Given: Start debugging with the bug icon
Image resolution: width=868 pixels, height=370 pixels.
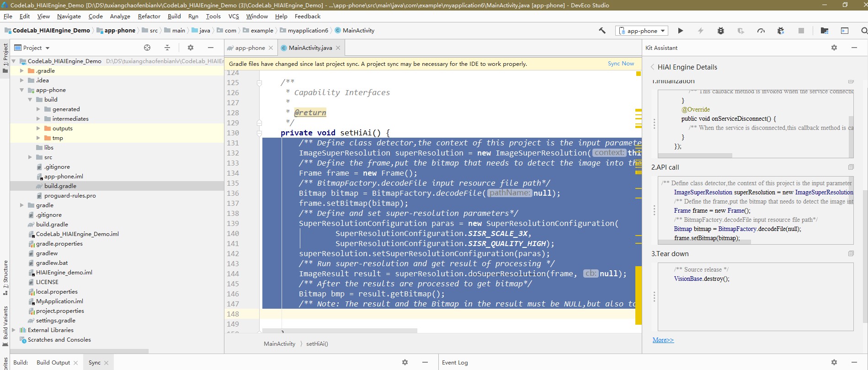Looking at the screenshot, I should [721, 31].
